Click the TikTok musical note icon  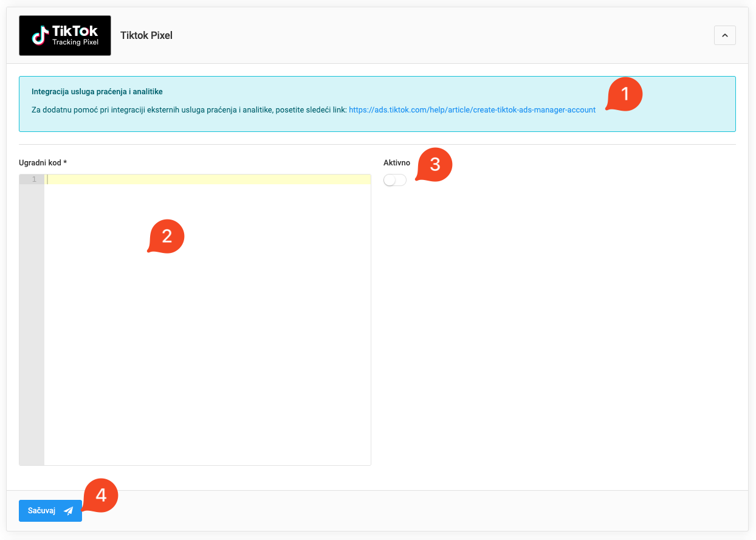(41, 35)
